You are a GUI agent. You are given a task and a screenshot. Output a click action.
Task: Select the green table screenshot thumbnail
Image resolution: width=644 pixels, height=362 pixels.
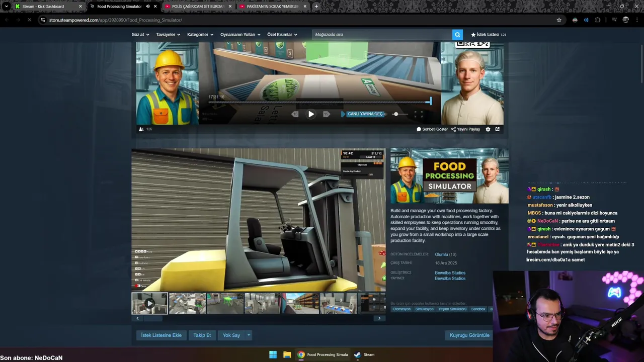[225, 303]
